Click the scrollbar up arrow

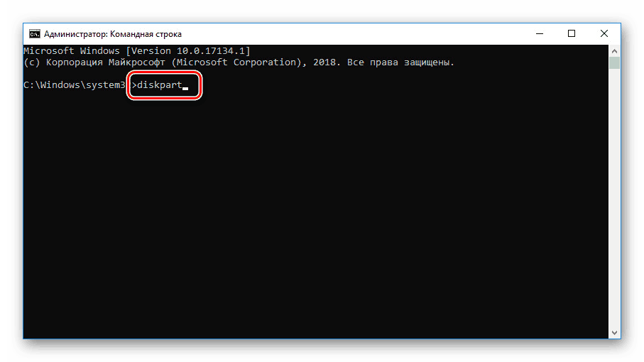point(614,51)
